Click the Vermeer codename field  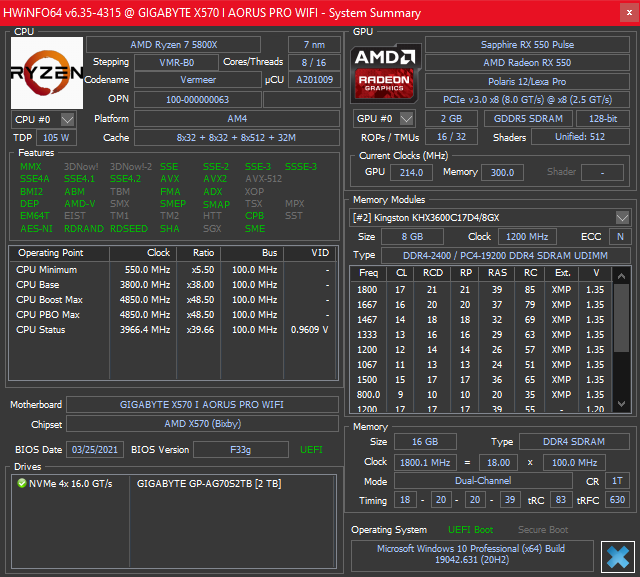pos(198,80)
